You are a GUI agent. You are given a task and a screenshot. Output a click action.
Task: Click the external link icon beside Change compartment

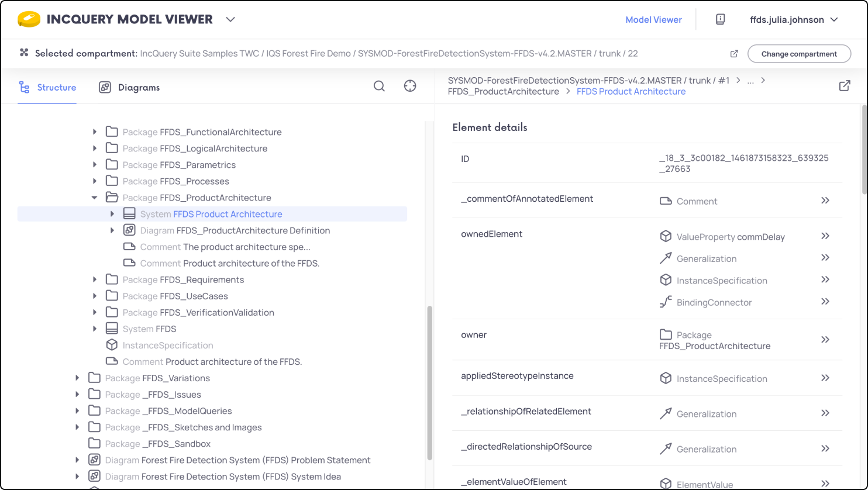tap(734, 54)
